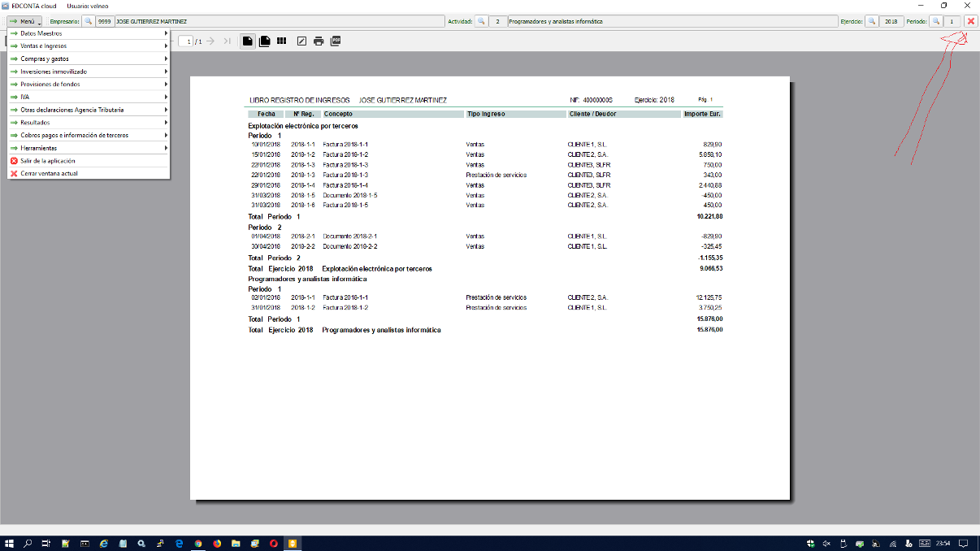Choose Salir de la aplicación

coord(49,161)
